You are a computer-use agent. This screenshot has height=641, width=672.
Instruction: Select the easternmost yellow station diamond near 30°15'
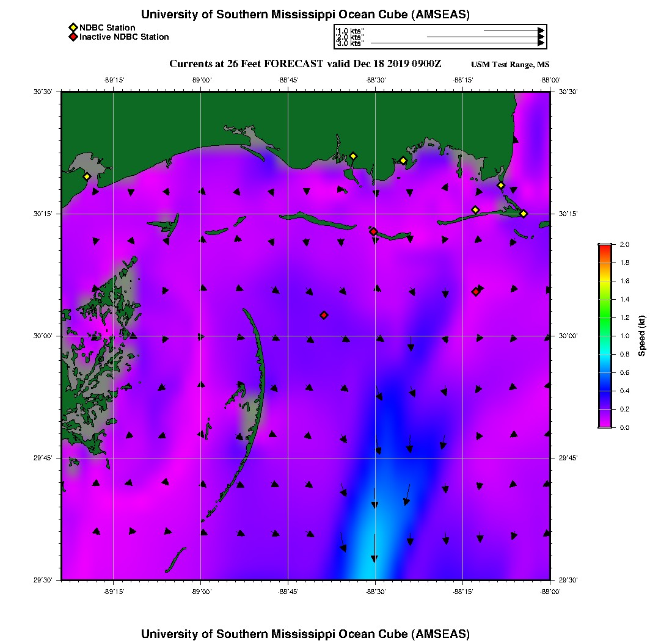(x=524, y=213)
